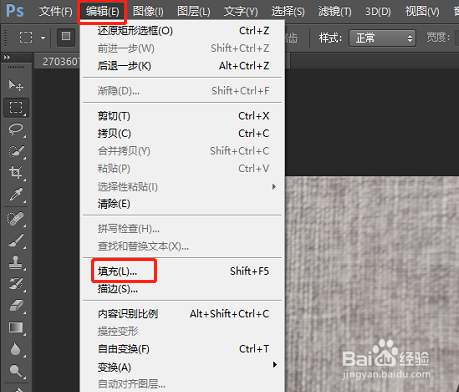Open the 图层(L) menu
The width and height of the screenshot is (459, 392).
click(194, 12)
